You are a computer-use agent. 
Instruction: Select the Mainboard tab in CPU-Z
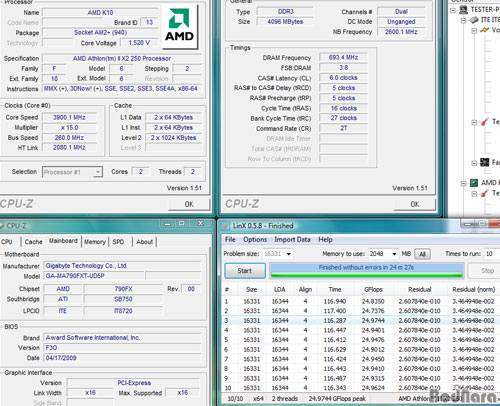(x=63, y=241)
